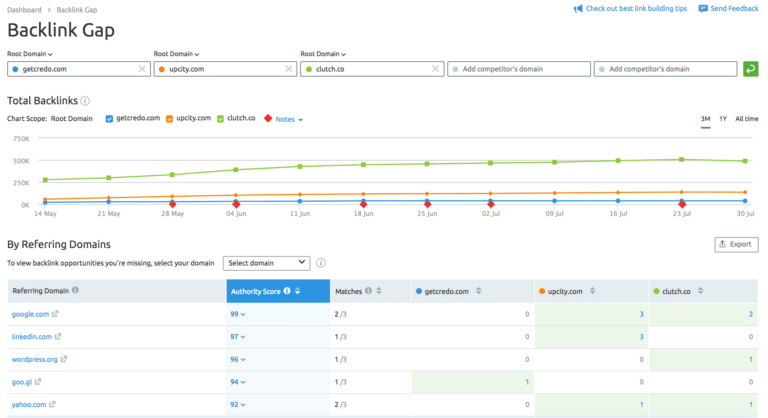The height and width of the screenshot is (418, 768).
Task: Click first Add competitor's domain field
Action: point(519,69)
